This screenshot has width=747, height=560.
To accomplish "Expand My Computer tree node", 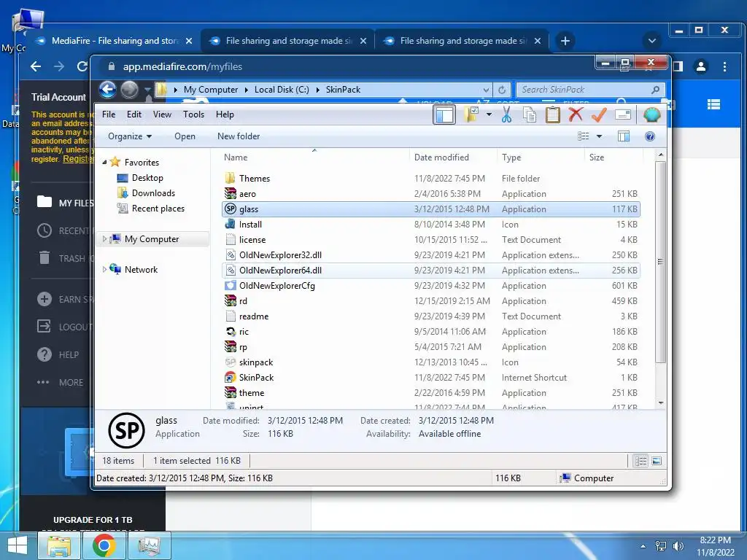I will click(x=104, y=239).
